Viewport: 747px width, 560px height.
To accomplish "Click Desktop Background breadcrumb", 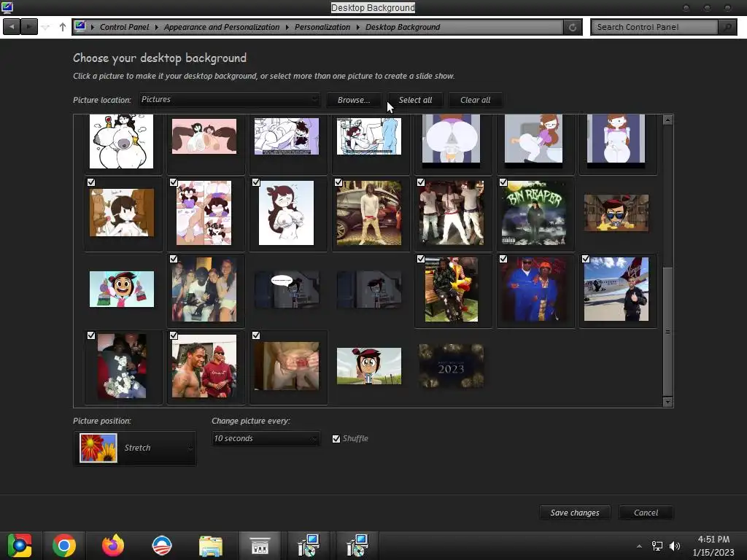I will click(x=403, y=27).
